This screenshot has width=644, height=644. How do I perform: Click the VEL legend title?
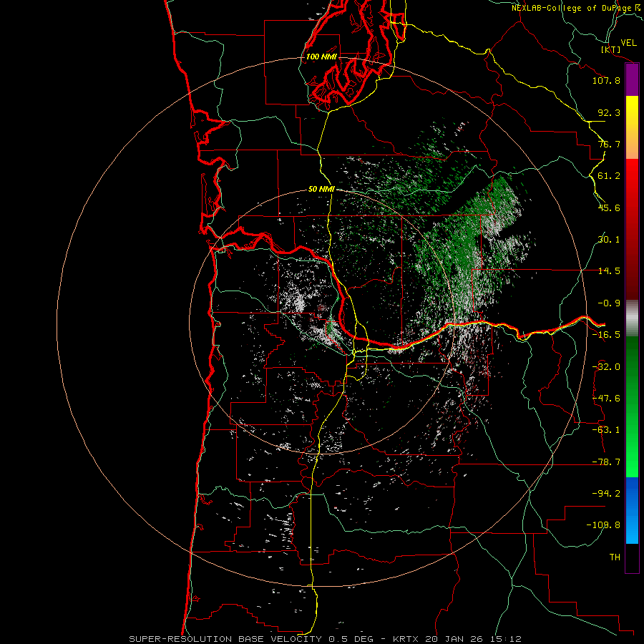coord(629,43)
